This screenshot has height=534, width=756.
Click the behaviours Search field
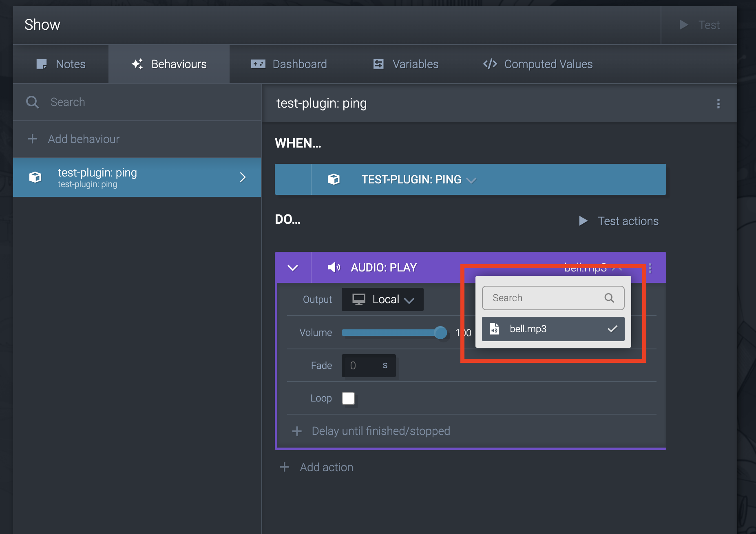tap(137, 102)
